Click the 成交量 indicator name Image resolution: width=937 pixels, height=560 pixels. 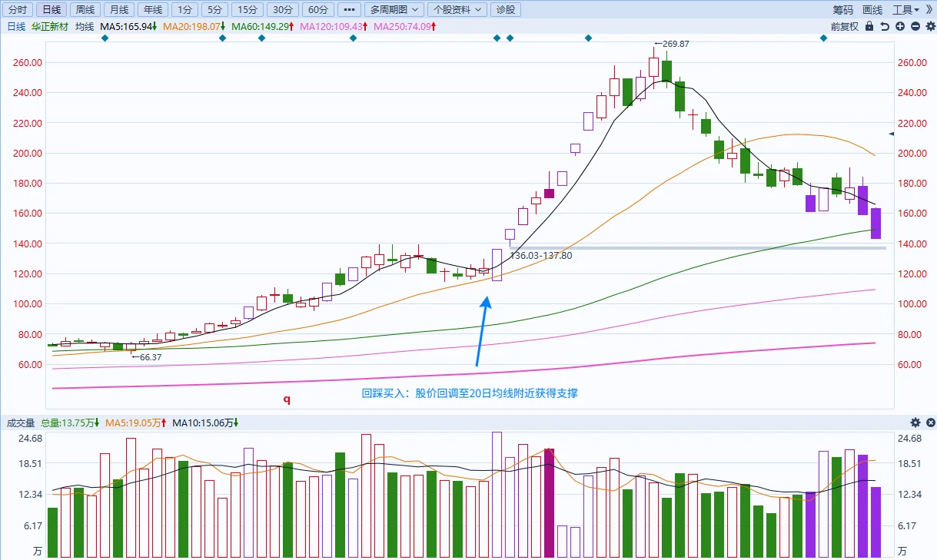click(21, 422)
